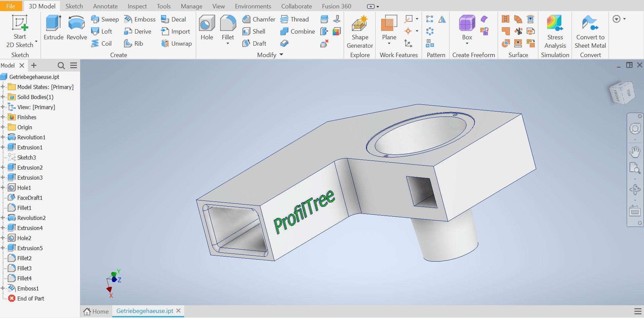644x318 pixels.
Task: Click the Stitch surface icon
Action: (506, 19)
